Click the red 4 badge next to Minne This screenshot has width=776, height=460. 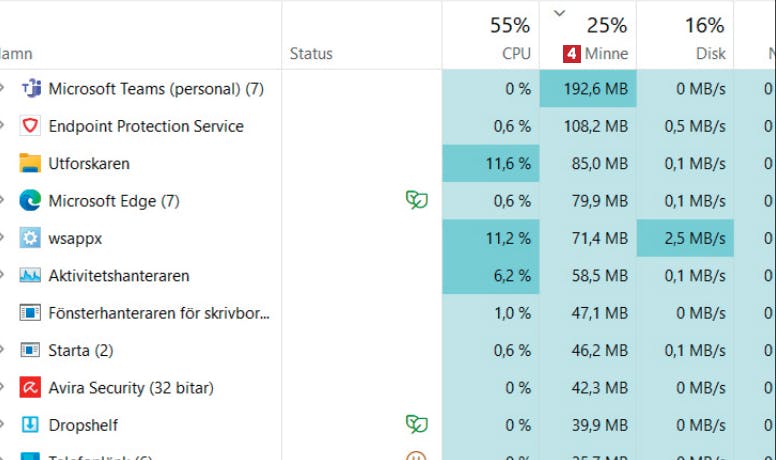(x=572, y=53)
